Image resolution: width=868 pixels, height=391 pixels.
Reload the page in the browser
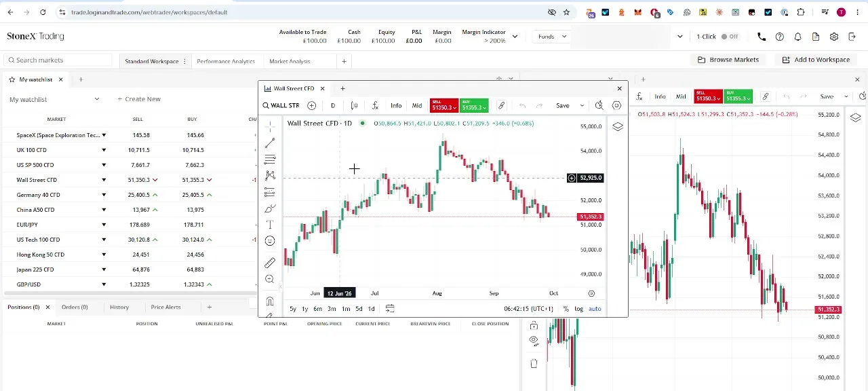click(x=43, y=12)
